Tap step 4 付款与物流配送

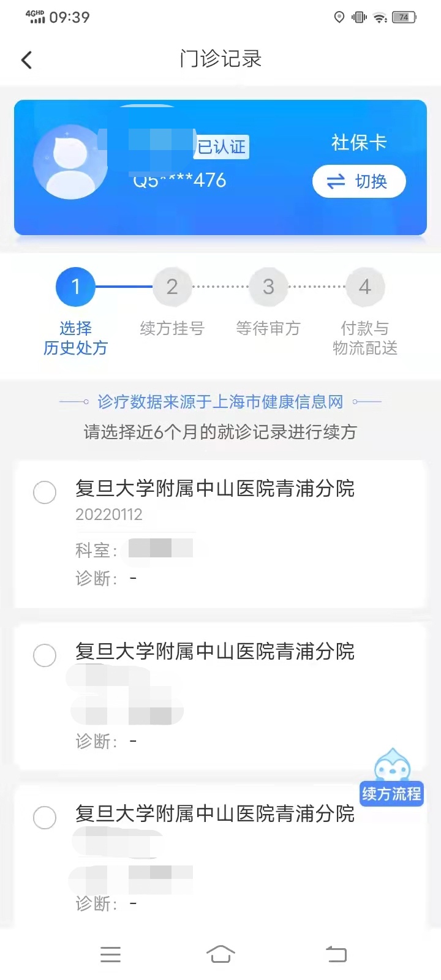365,312
